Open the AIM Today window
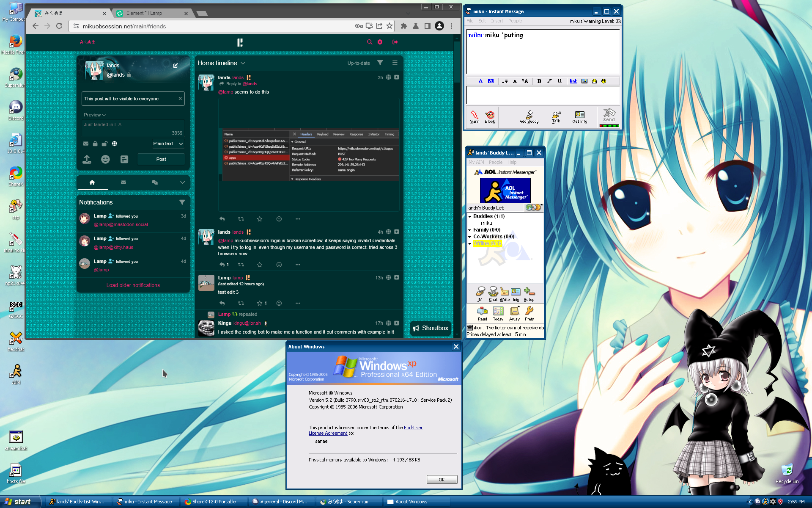812x508 pixels. [498, 313]
